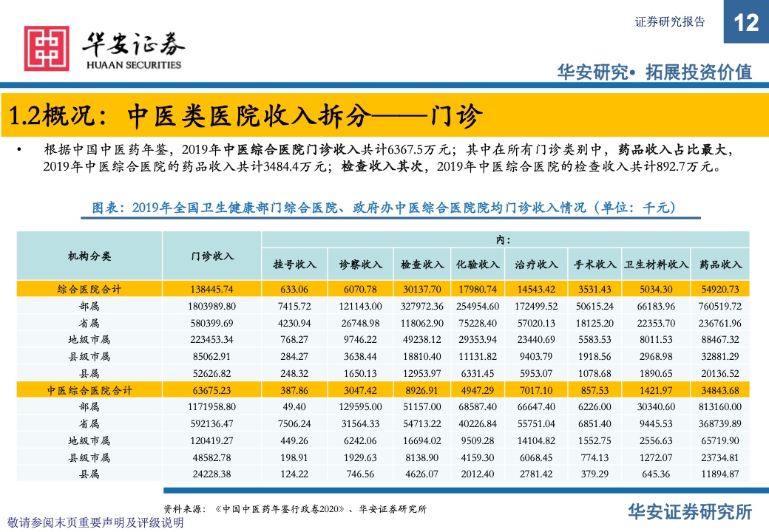Click the cell value 14104.82
The height and width of the screenshot is (532, 769).
click(x=536, y=441)
